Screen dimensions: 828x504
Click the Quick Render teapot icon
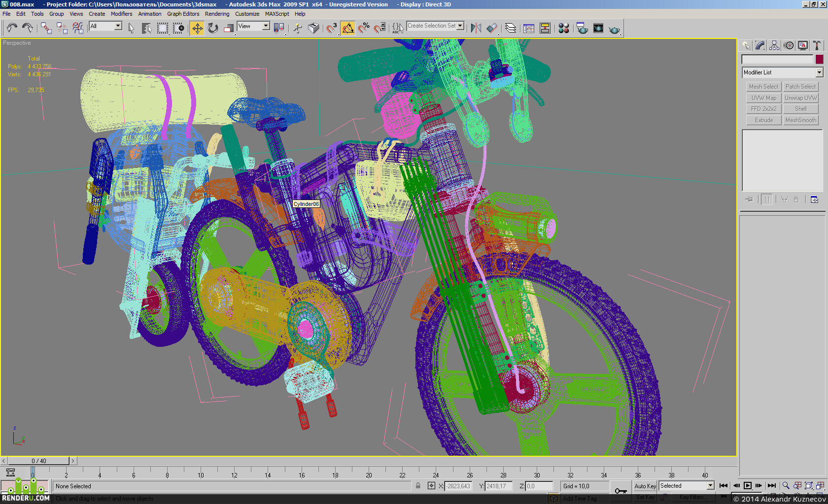(614, 29)
